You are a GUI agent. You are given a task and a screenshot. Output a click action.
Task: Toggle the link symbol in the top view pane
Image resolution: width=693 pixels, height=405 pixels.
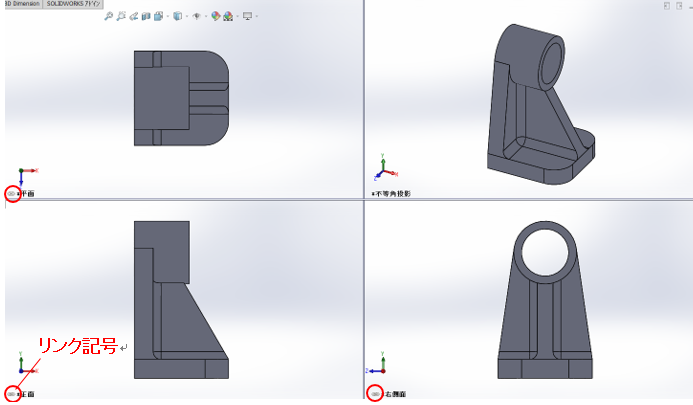point(12,193)
